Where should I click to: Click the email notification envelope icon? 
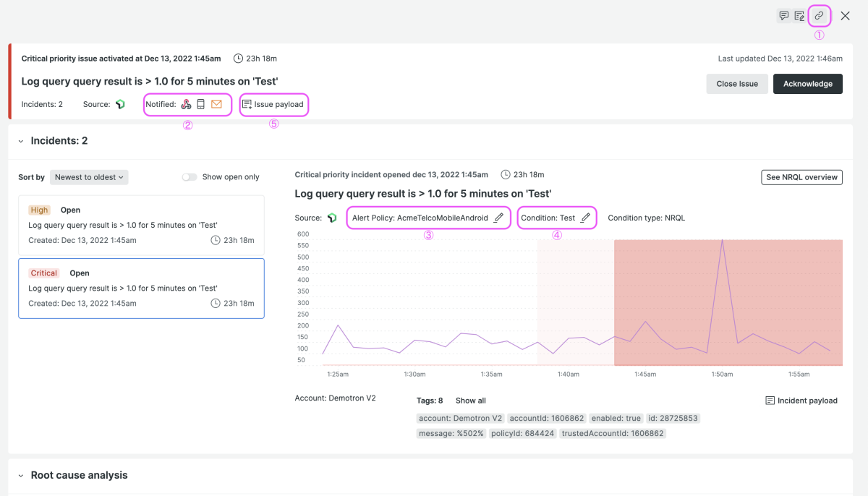pyautogui.click(x=216, y=104)
